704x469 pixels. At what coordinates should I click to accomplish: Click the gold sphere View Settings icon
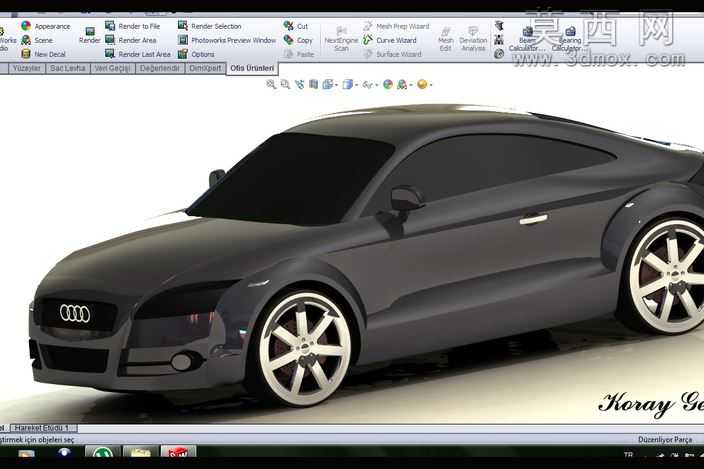(x=422, y=84)
